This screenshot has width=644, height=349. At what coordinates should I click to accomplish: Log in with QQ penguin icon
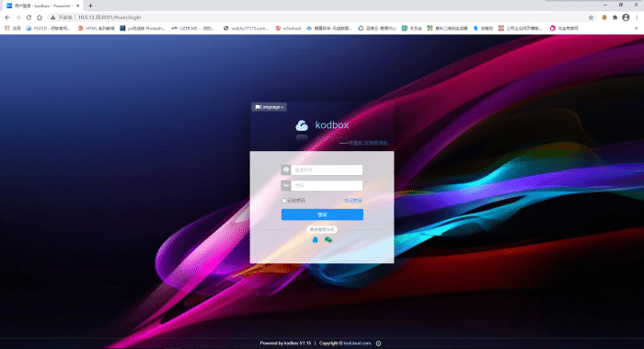[315, 239]
